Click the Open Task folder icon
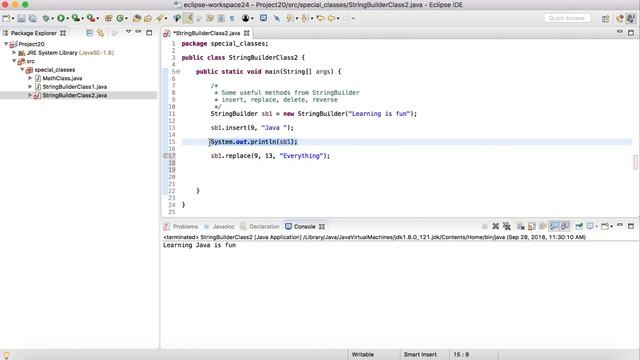Screen dimensions: 640x360 pos(148,18)
